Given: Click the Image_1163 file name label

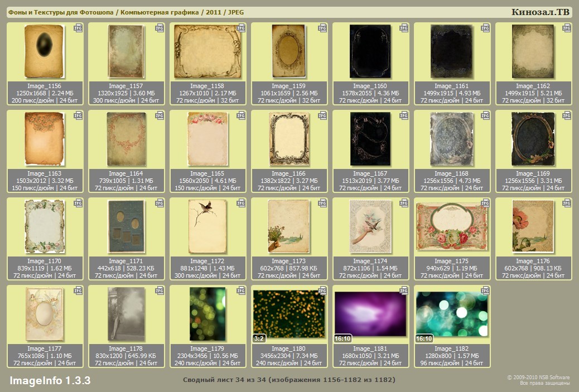Looking at the screenshot, I should coord(45,173).
